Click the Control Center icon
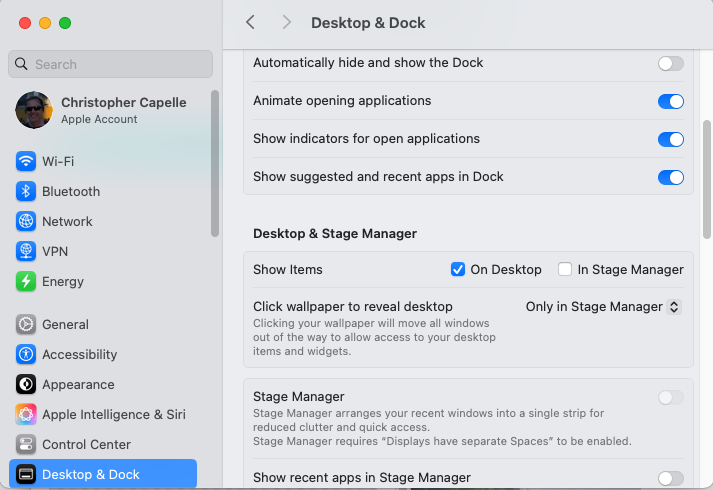Screen dimensions: 713x490 tap(26, 444)
